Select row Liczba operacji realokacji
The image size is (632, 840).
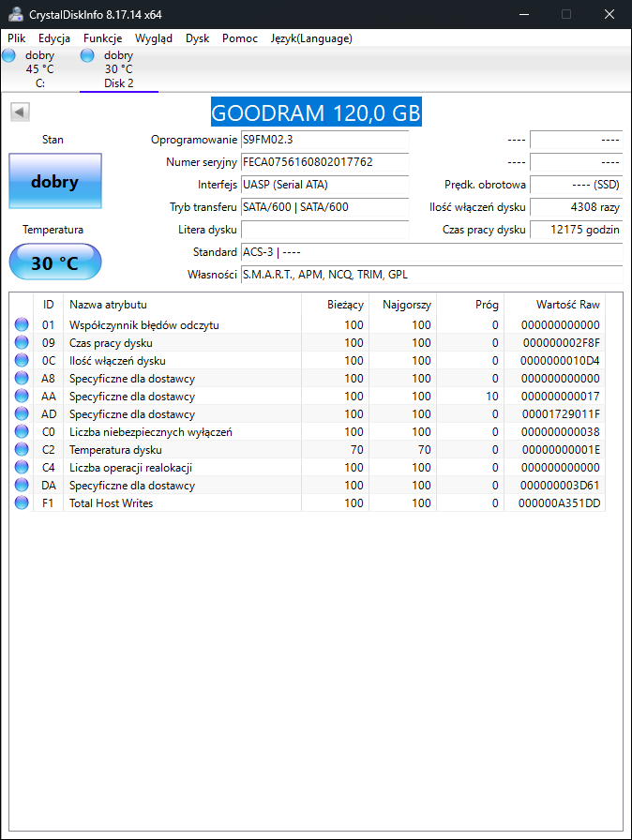pos(308,467)
